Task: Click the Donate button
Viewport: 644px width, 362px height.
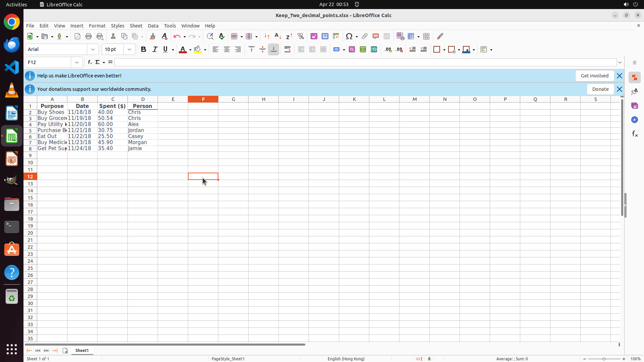Action: [600, 89]
